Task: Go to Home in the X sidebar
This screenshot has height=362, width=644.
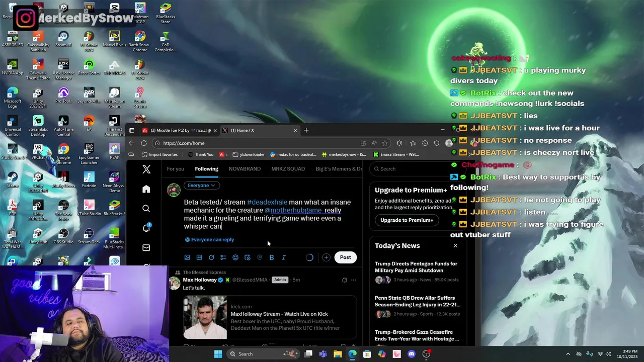Action: point(146,189)
